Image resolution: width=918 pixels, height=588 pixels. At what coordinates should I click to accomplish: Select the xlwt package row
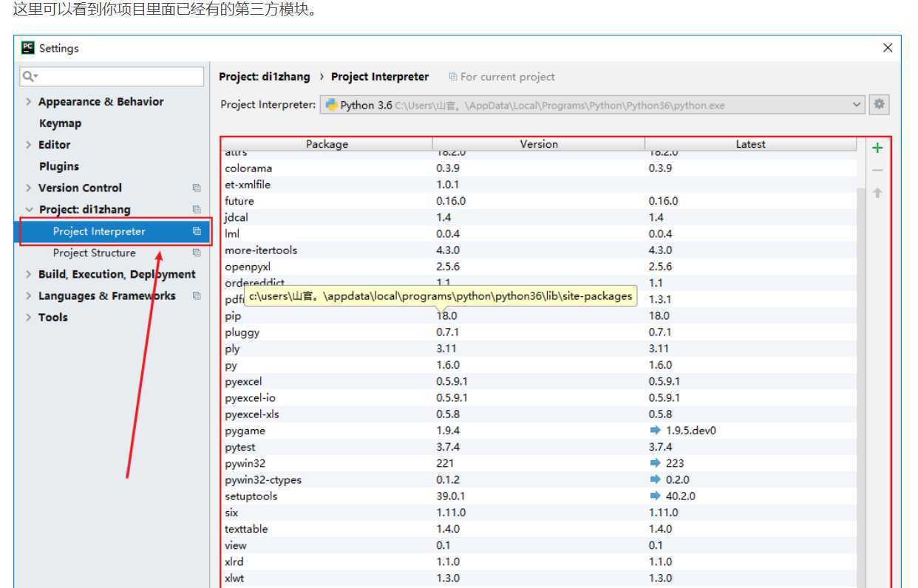pos(539,578)
